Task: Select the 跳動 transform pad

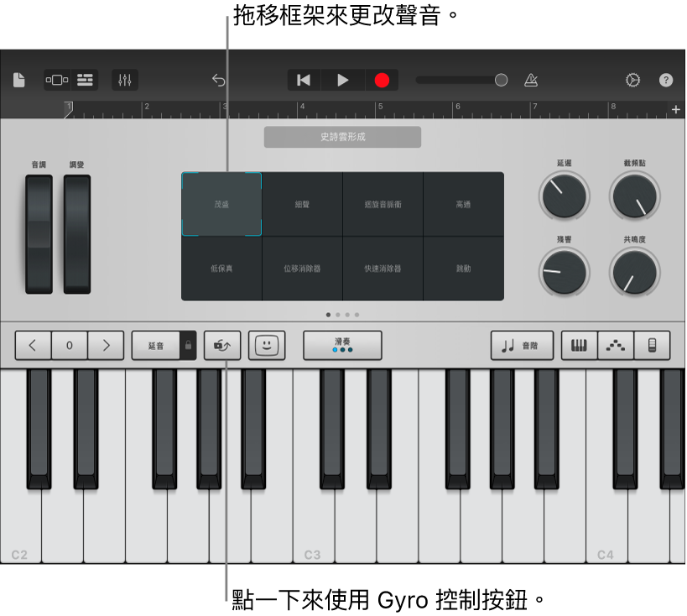Action: click(464, 269)
